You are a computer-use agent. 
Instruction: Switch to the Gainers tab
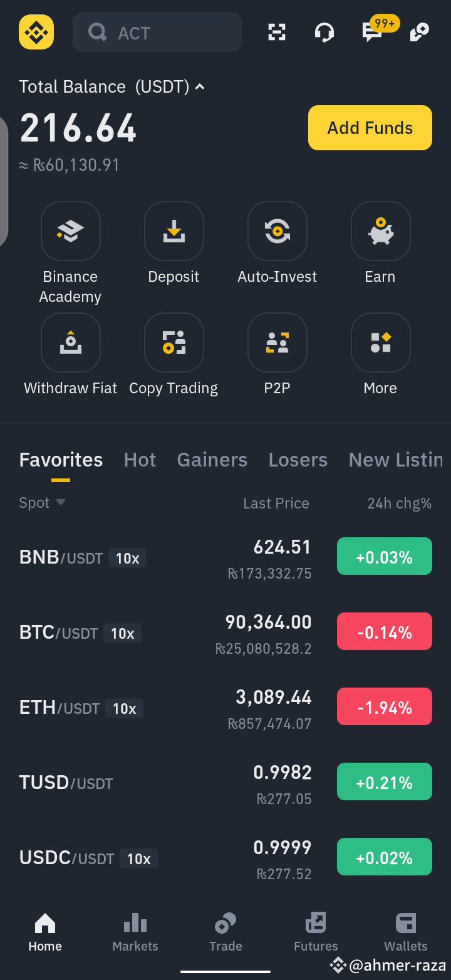(x=212, y=460)
